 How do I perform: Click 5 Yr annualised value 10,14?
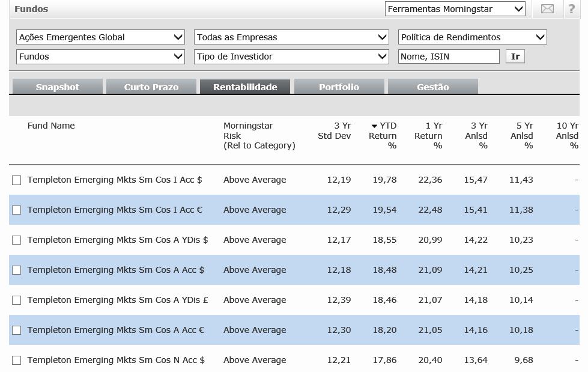[x=521, y=300]
